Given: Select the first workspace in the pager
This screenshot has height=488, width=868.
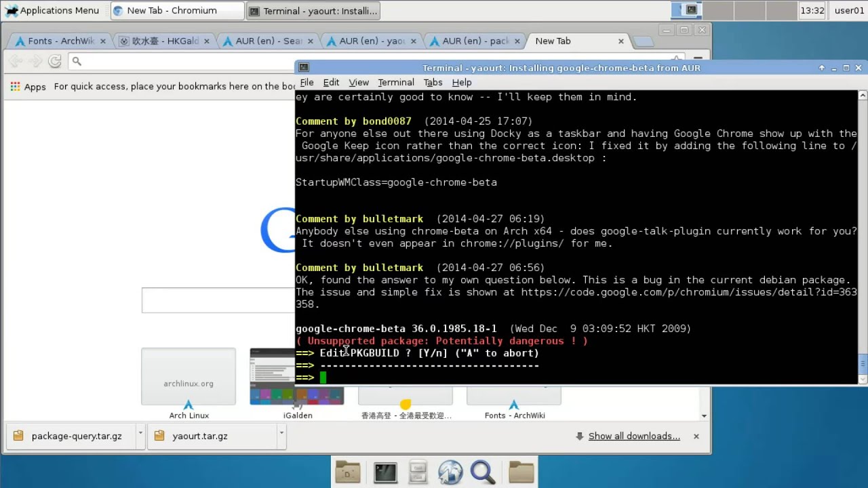Looking at the screenshot, I should 686,10.
